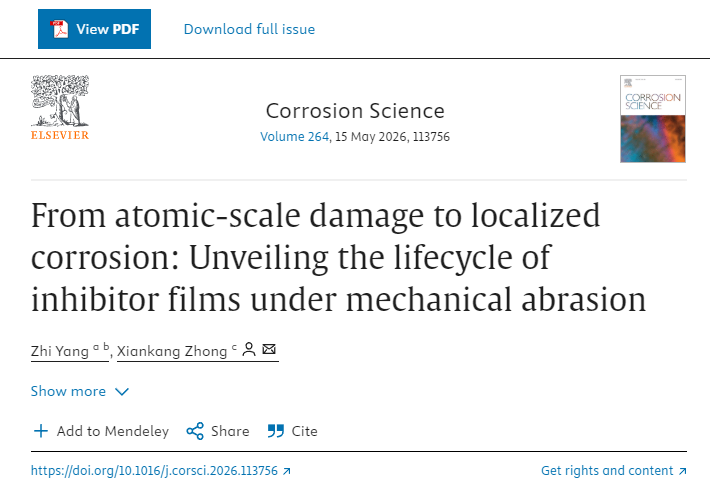This screenshot has height=487, width=710.
Task: Click the plus icon for Mendeley
Action: [41, 431]
